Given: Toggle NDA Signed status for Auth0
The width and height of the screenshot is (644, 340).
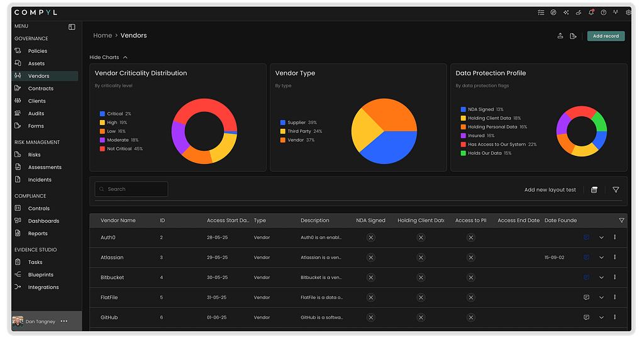Looking at the screenshot, I should [370, 238].
